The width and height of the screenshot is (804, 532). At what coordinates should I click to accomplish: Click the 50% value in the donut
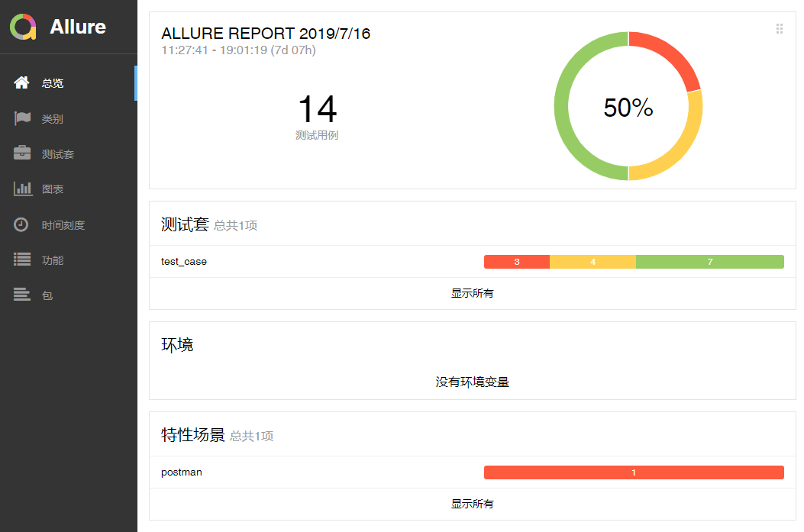(x=628, y=108)
